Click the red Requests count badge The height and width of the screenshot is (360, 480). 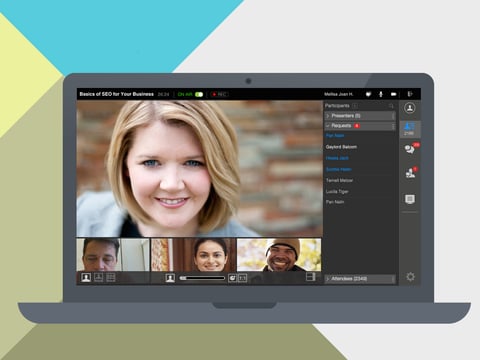tap(357, 126)
